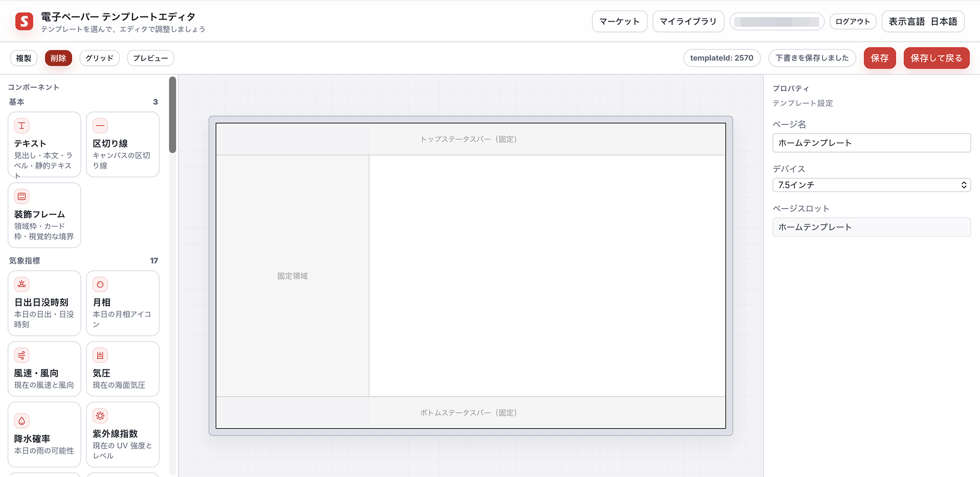Image resolution: width=980 pixels, height=477 pixels.
Task: Select the 区切り線 component icon
Action: click(100, 126)
